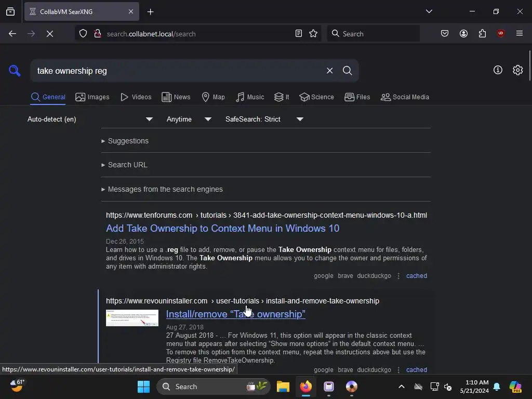Click the disc app taskbar icon
532x399 pixels.
click(352, 387)
